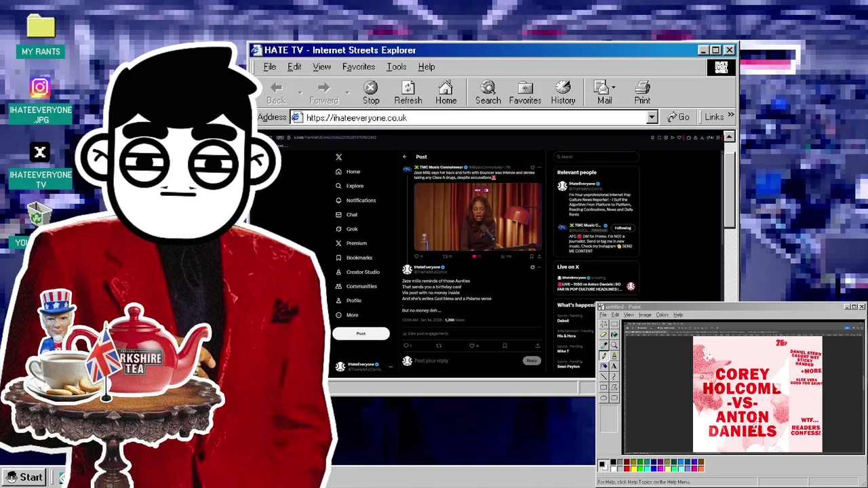Click the Stop toolbar button
This screenshot has height=488, width=868.
(371, 93)
